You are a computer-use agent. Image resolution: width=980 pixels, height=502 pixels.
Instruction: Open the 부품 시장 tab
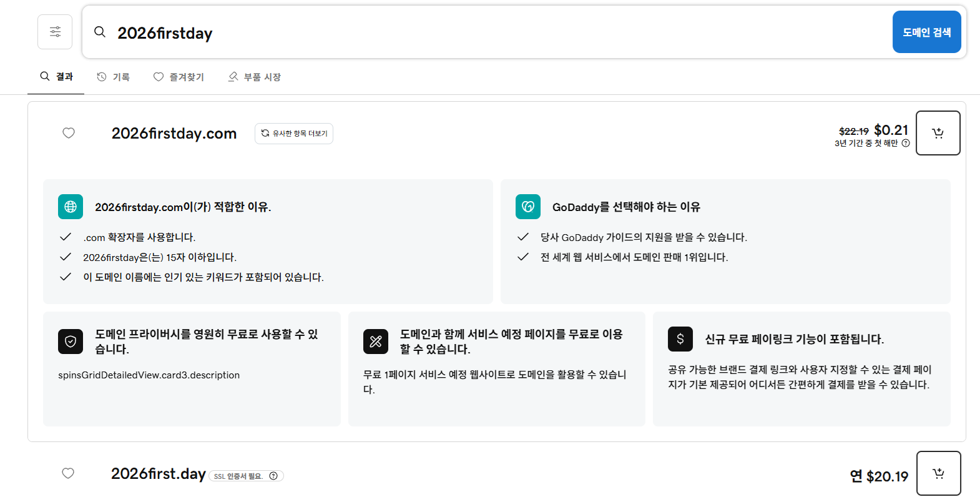click(x=255, y=77)
